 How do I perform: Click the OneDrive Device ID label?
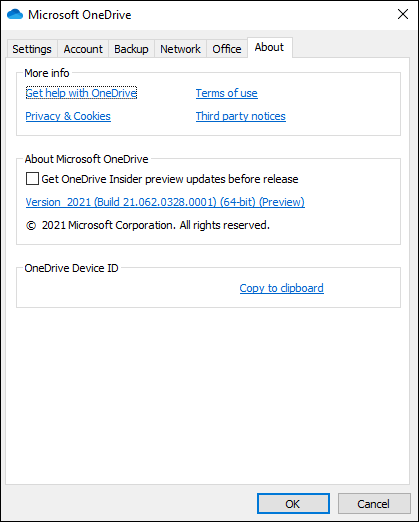click(71, 268)
